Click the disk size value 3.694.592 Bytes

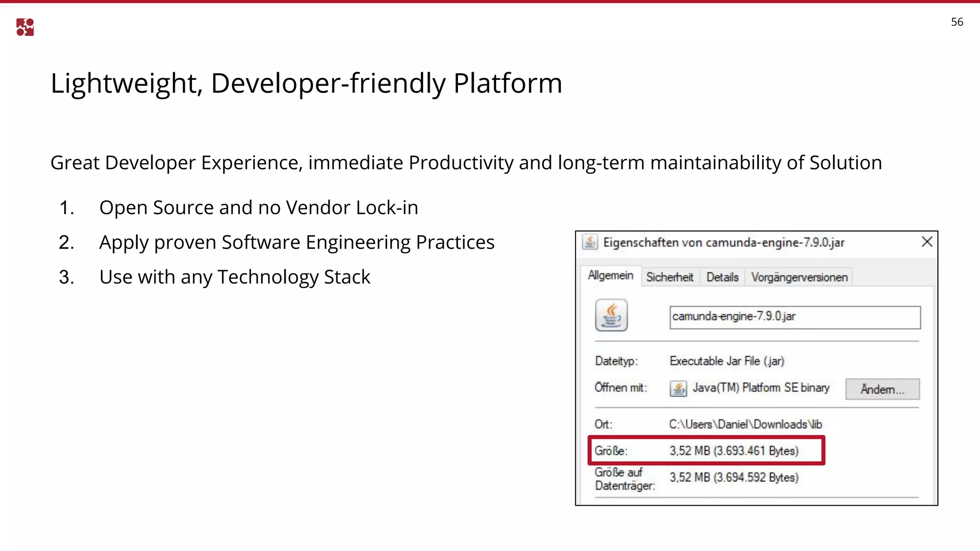pos(734,477)
